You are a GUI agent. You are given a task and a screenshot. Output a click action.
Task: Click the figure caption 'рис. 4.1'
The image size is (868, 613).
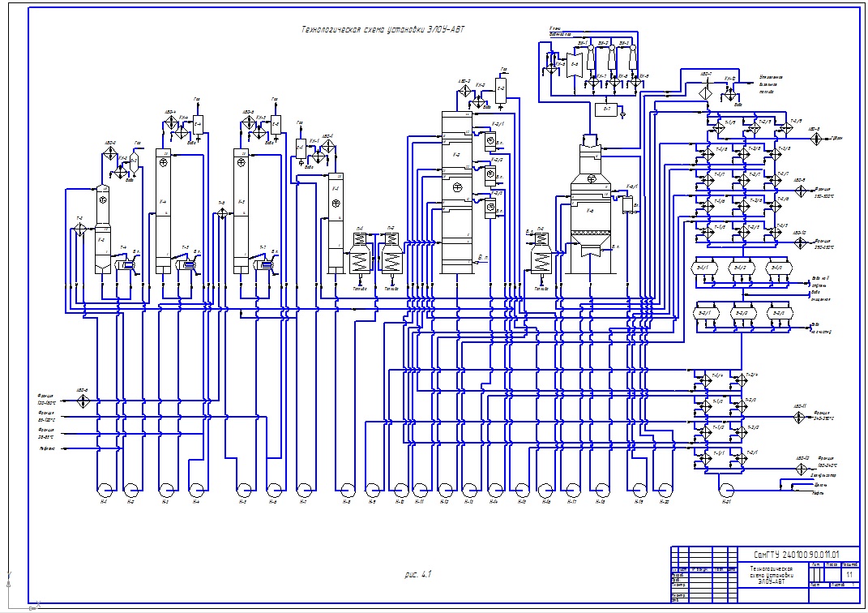coord(418,574)
